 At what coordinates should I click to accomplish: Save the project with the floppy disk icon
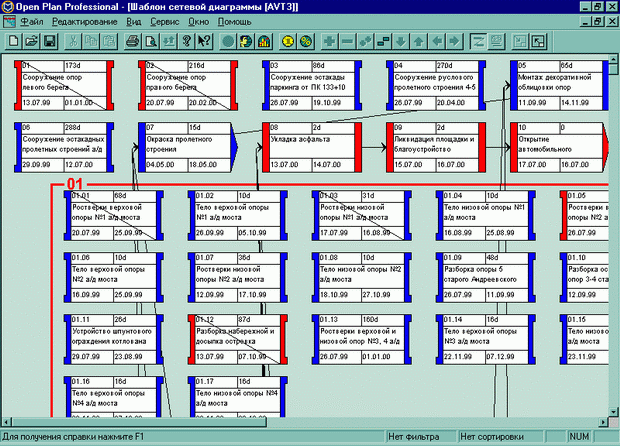tap(48, 41)
